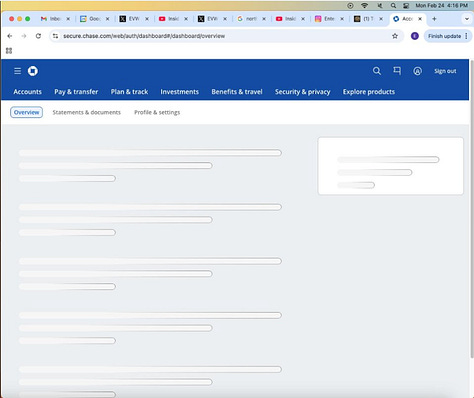Open the Chase hamburger menu icon
Screen dimensions: 474x398
[x=18, y=71]
